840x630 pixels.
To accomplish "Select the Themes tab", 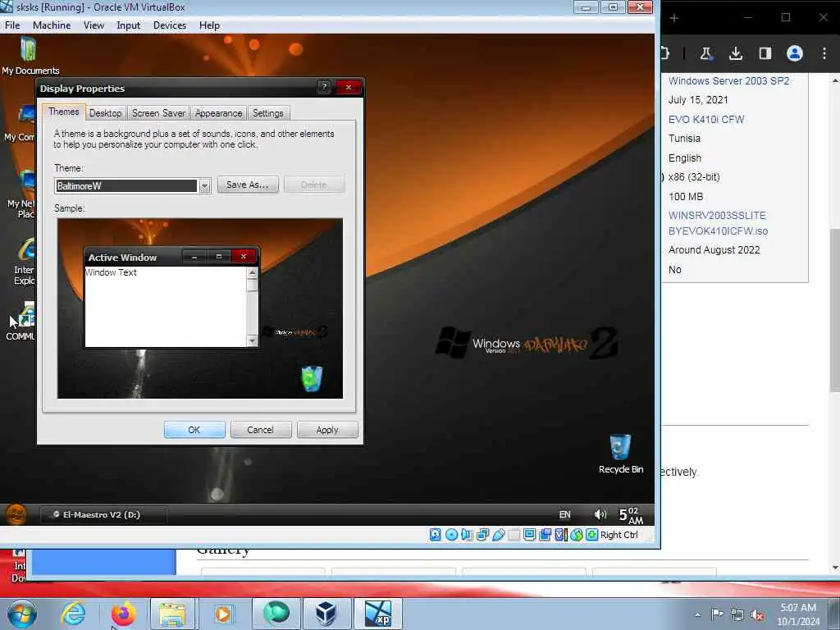I will 63,112.
